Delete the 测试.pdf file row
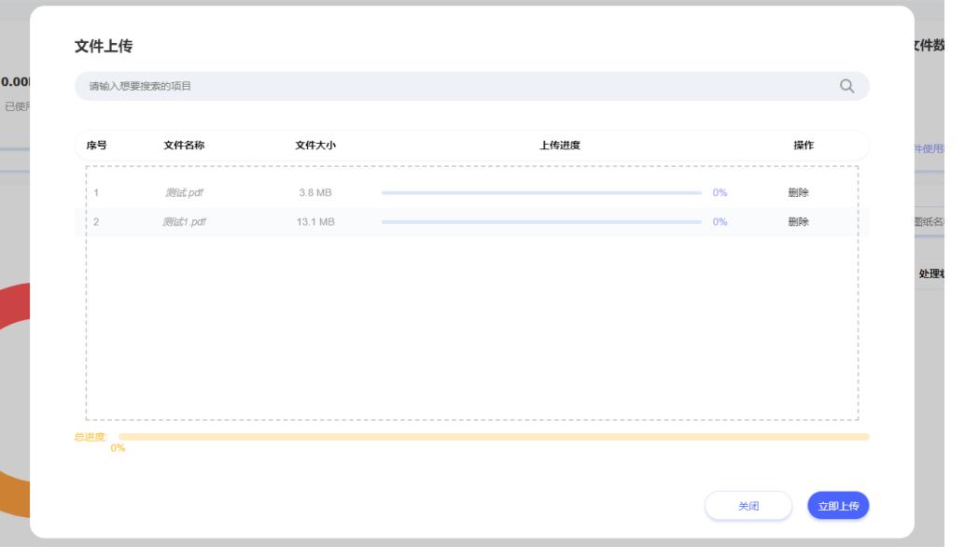 [x=798, y=193]
